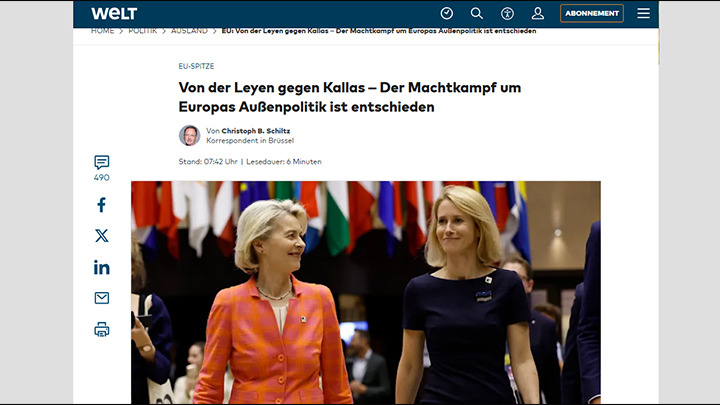
Task: Share article on X
Action: (x=101, y=236)
